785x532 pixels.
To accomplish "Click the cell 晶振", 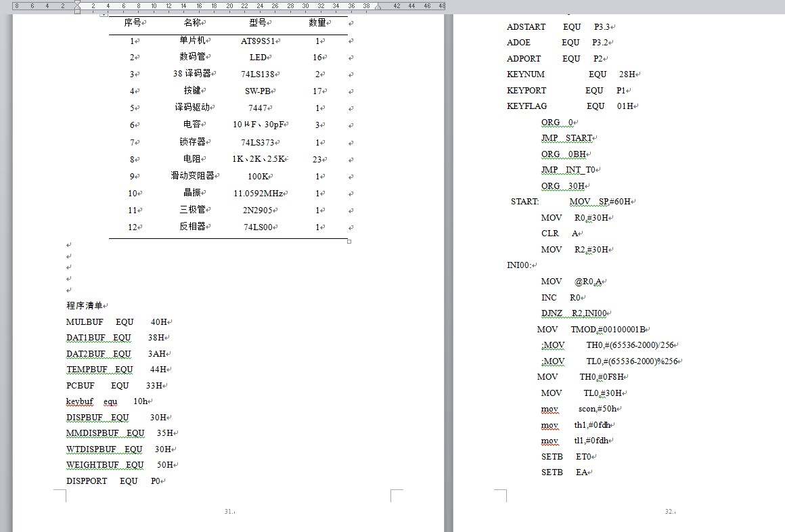I will pos(193,192).
